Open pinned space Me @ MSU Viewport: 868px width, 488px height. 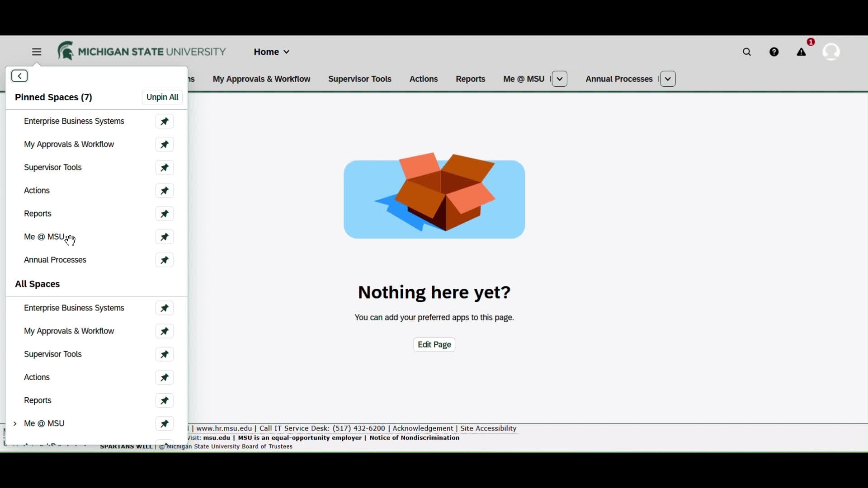(44, 238)
